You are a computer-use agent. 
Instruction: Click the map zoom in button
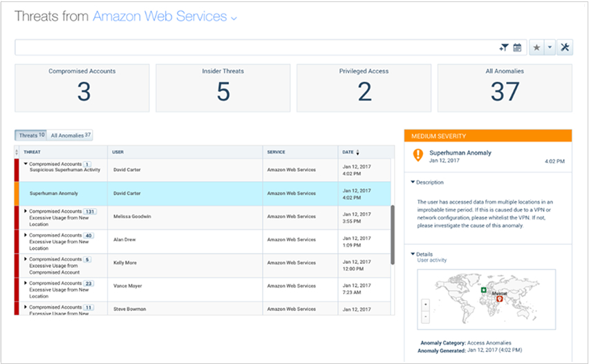coord(426,305)
